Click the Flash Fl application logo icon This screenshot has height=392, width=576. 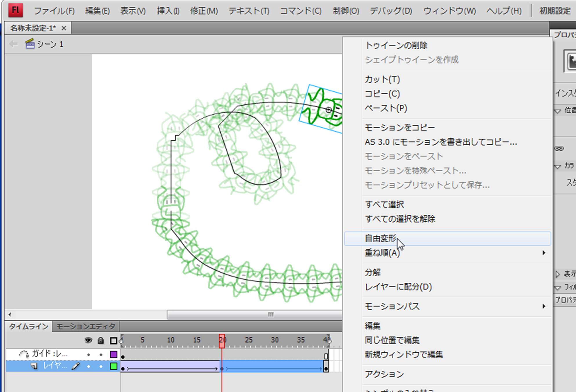15,11
